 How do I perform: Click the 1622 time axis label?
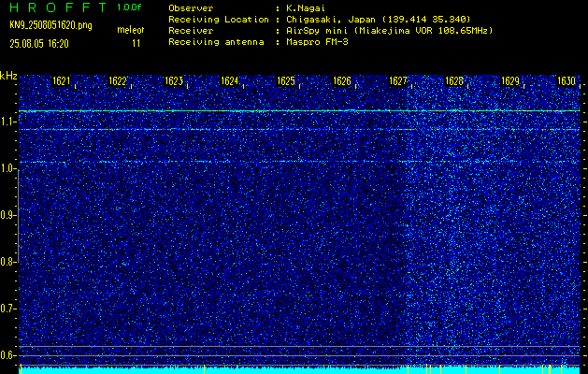[x=118, y=81]
